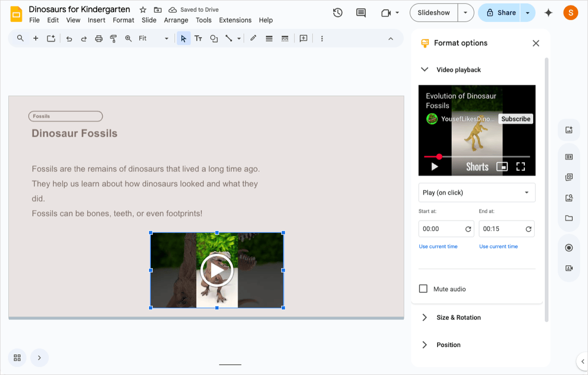Open the Format menu
This screenshot has height=375, width=588.
(123, 20)
